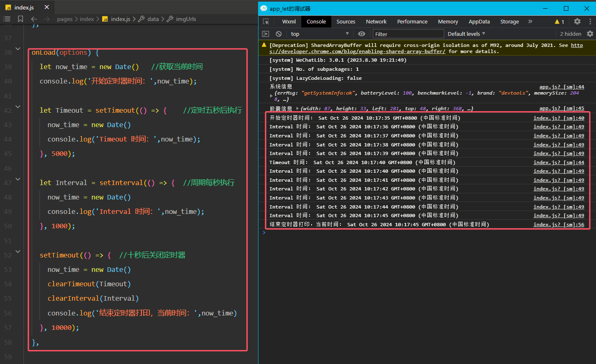Switch to the Memory tab
Screen dimensions: 596x364
pyautogui.click(x=448, y=21)
